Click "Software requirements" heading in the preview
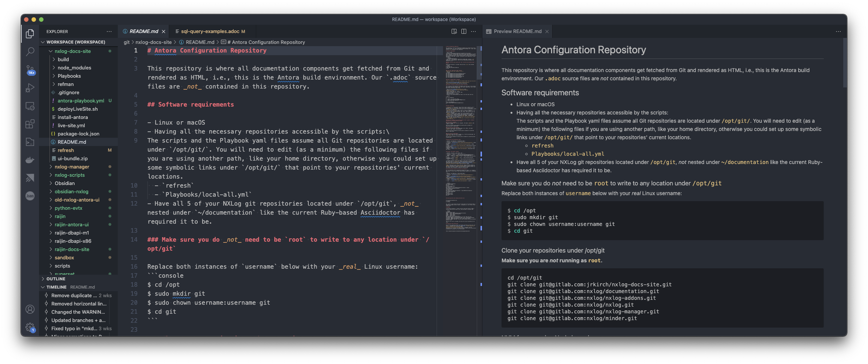The image size is (868, 364). tap(540, 93)
